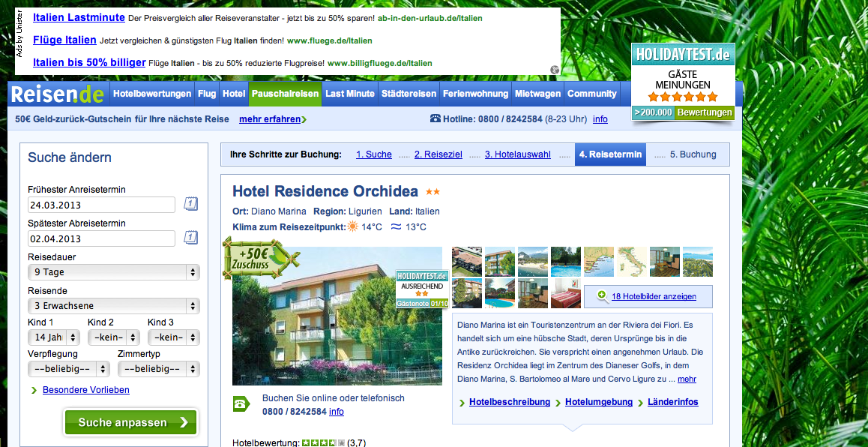Image resolution: width=868 pixels, height=447 pixels.
Task: Open the Reisende dropdown showing 3 Erwachsene
Action: click(x=113, y=306)
